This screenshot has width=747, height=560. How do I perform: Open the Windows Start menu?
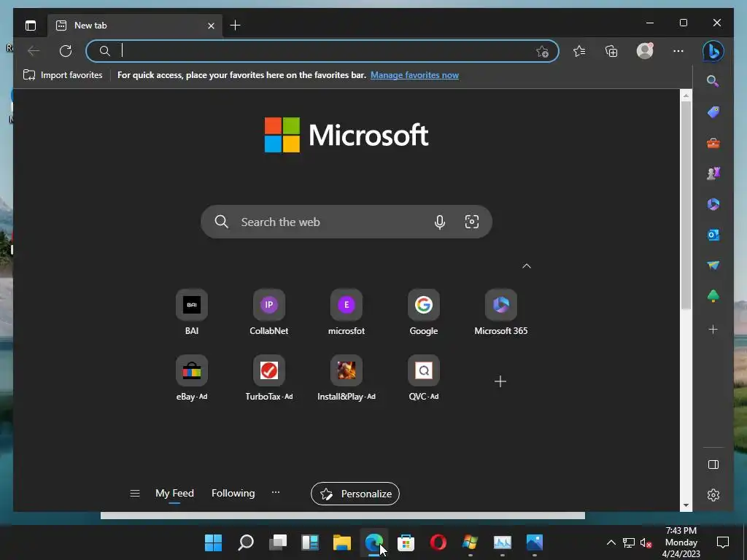point(213,542)
